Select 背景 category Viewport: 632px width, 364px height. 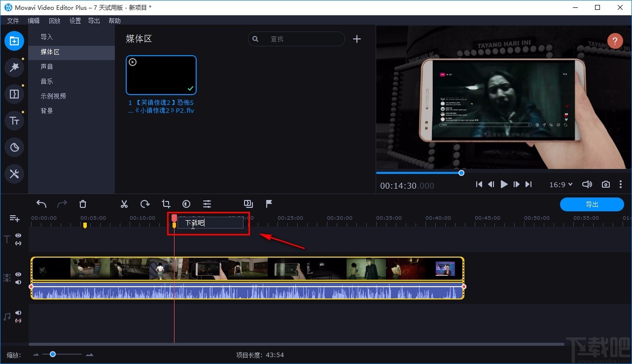click(71, 111)
